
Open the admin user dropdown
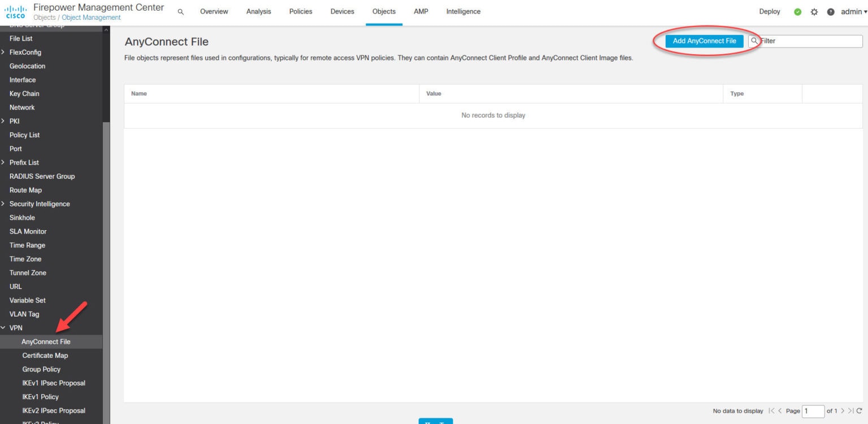pyautogui.click(x=854, y=12)
